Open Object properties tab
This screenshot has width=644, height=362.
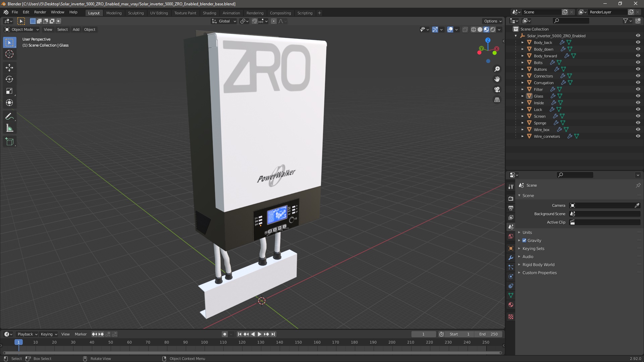pyautogui.click(x=511, y=248)
